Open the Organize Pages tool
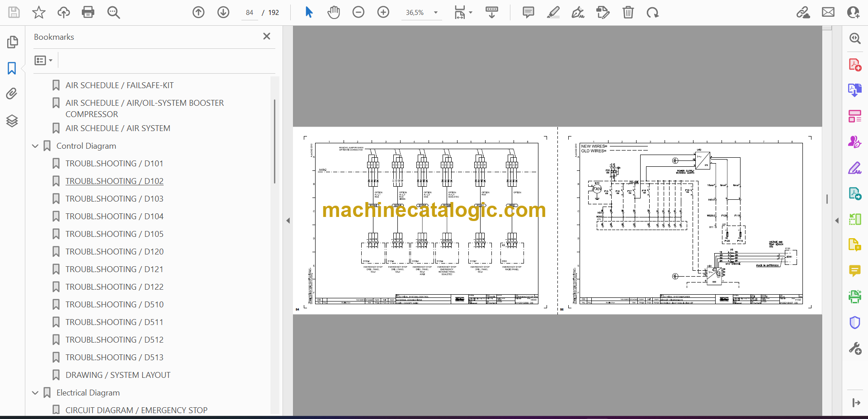The width and height of the screenshot is (868, 419). tap(854, 116)
